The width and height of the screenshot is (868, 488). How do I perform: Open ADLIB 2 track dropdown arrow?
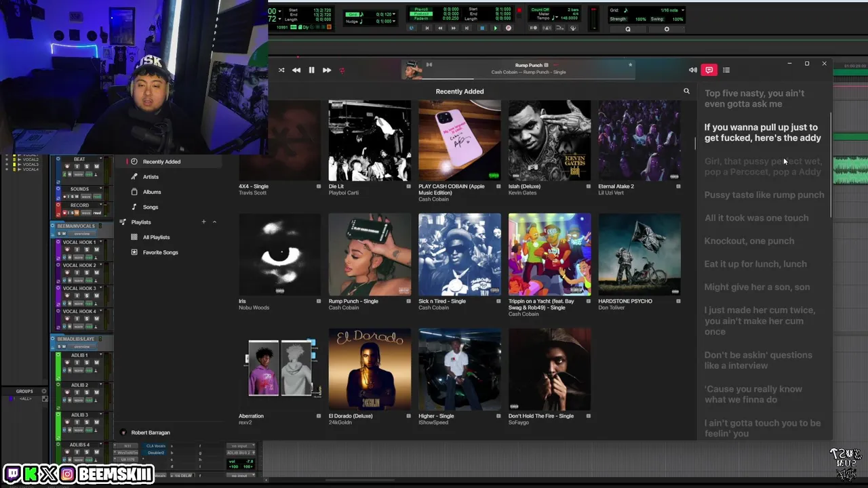click(x=101, y=385)
